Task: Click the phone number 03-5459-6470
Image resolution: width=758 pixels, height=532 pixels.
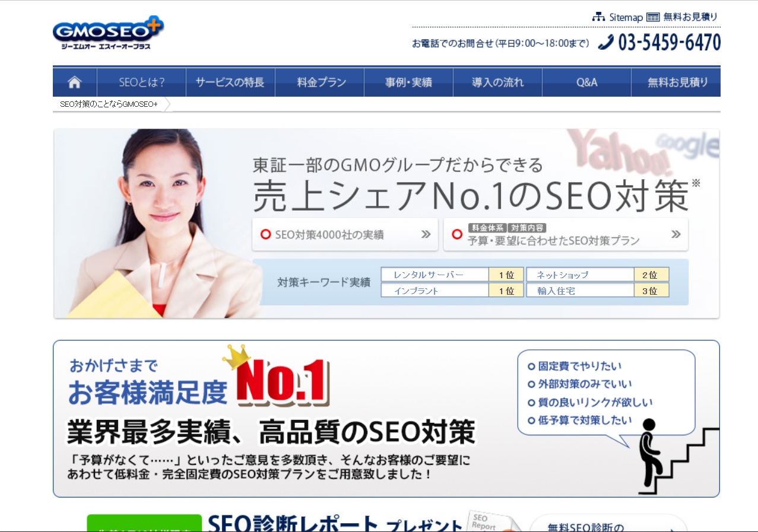Action: point(670,43)
